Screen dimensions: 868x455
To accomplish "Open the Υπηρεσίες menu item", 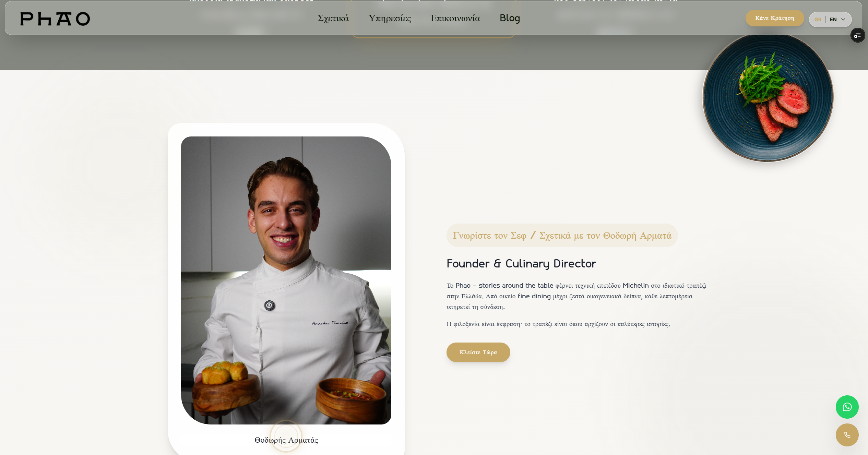I will tap(390, 18).
